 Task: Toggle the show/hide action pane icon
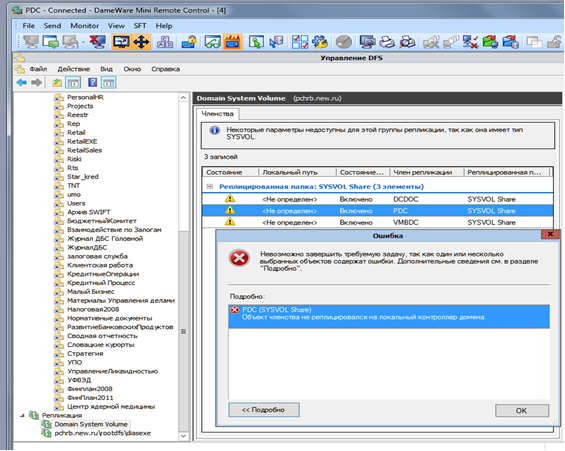click(109, 83)
